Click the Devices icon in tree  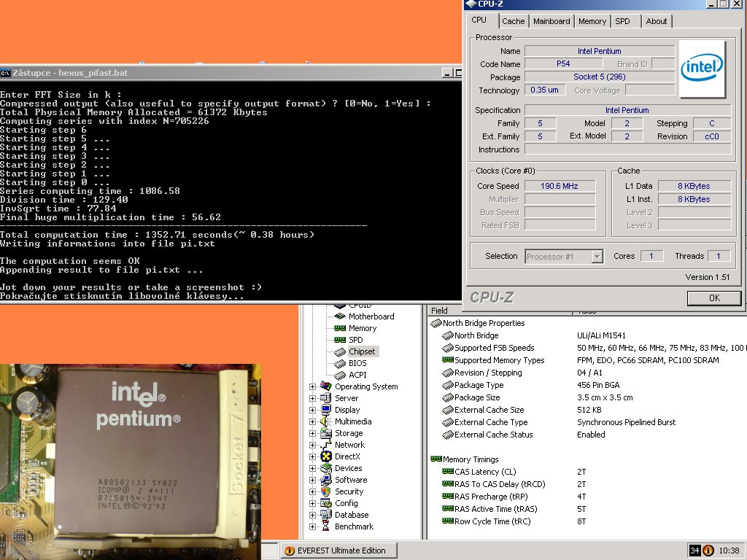point(326,468)
